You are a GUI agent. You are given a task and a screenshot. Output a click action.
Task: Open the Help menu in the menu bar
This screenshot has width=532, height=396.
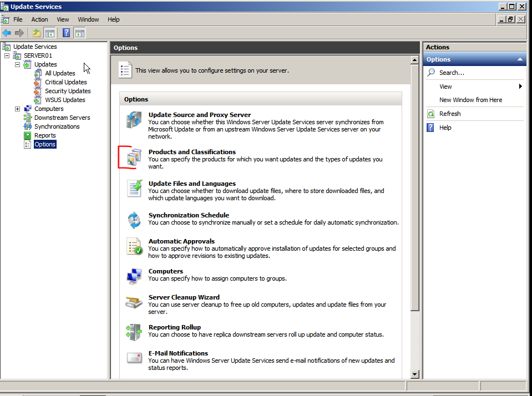click(114, 19)
